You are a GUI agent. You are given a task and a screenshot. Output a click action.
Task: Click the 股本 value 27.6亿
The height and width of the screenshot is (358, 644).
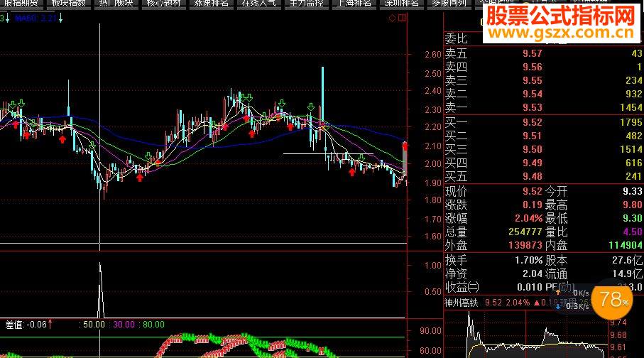click(x=627, y=261)
